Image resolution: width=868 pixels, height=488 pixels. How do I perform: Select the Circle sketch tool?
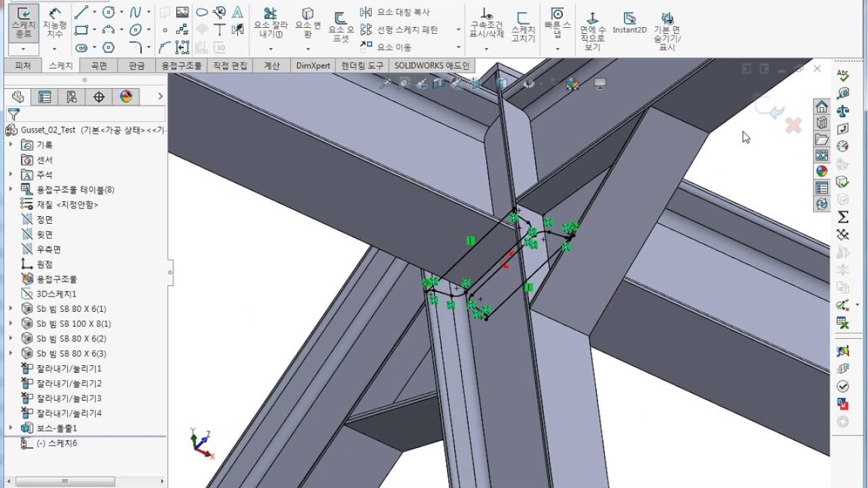(x=108, y=12)
